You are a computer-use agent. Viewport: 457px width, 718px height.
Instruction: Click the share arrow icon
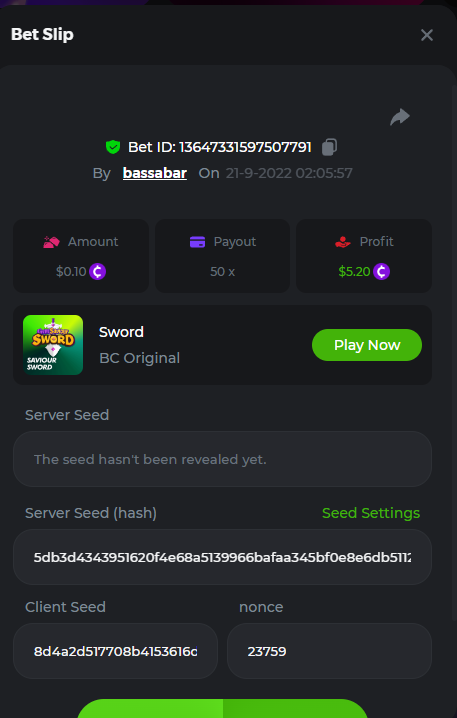click(400, 117)
